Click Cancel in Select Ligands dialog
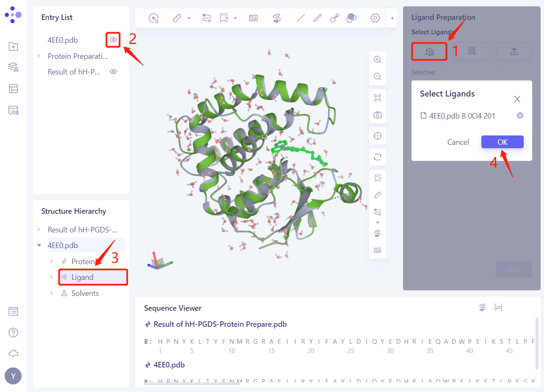The height and width of the screenshot is (392, 544). click(x=458, y=142)
